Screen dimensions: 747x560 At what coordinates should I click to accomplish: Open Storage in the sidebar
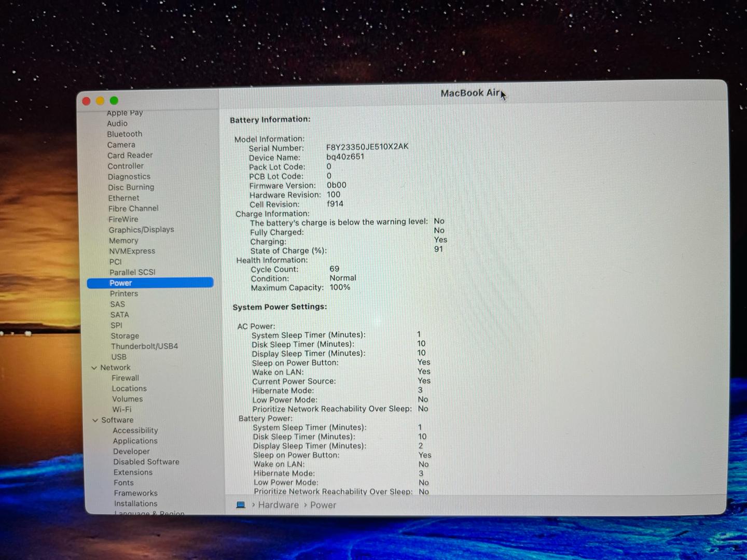[x=125, y=336]
